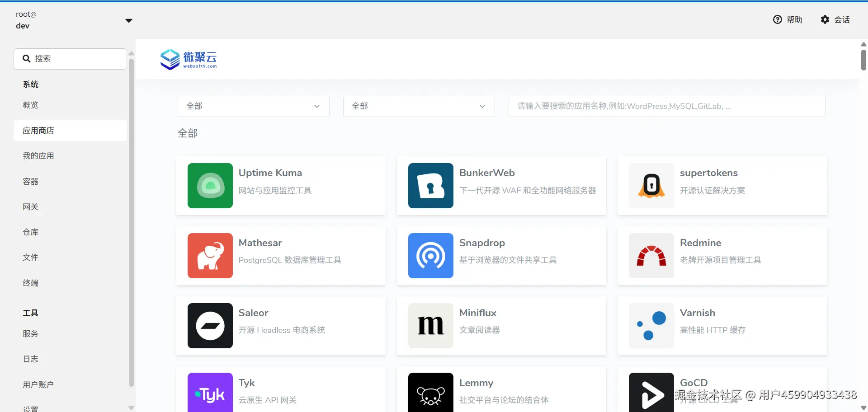
Task: Click the session gear icon
Action: point(825,19)
